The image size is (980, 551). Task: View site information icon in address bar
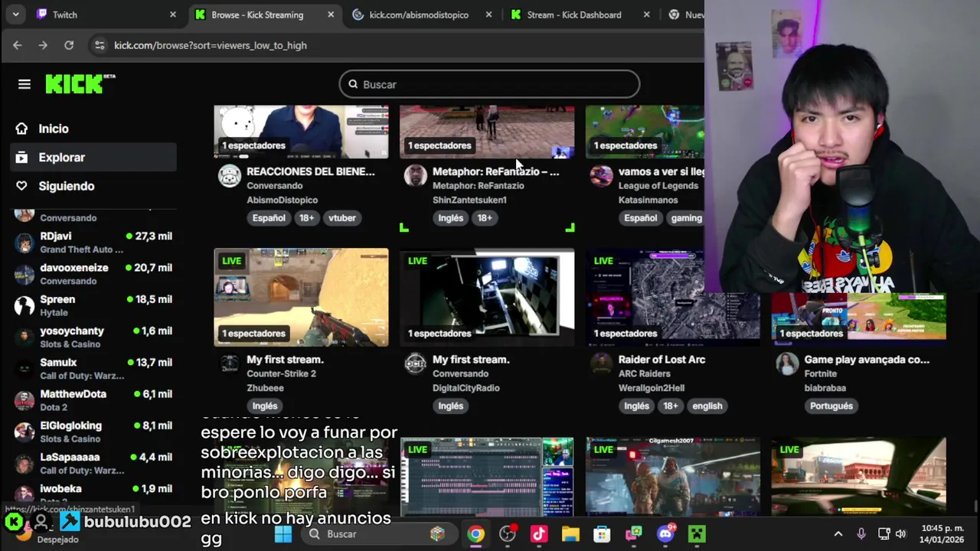[x=100, y=45]
